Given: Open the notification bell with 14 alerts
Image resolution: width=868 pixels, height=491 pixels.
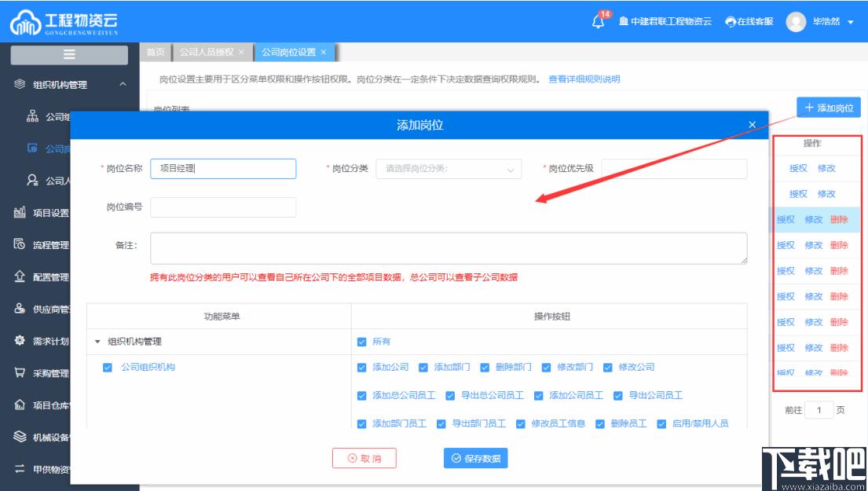Looking at the screenshot, I should tap(598, 21).
